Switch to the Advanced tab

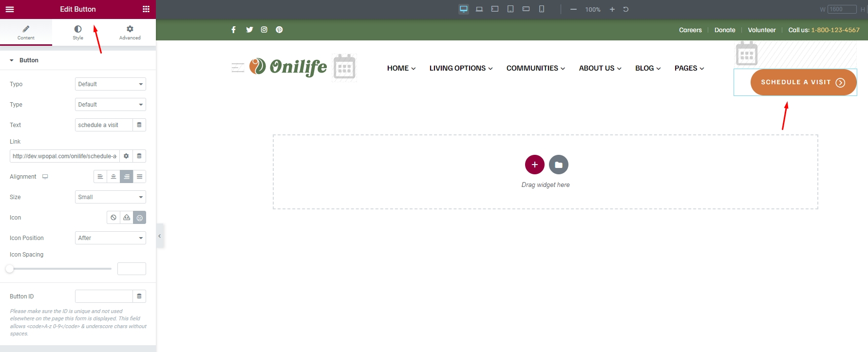(130, 33)
